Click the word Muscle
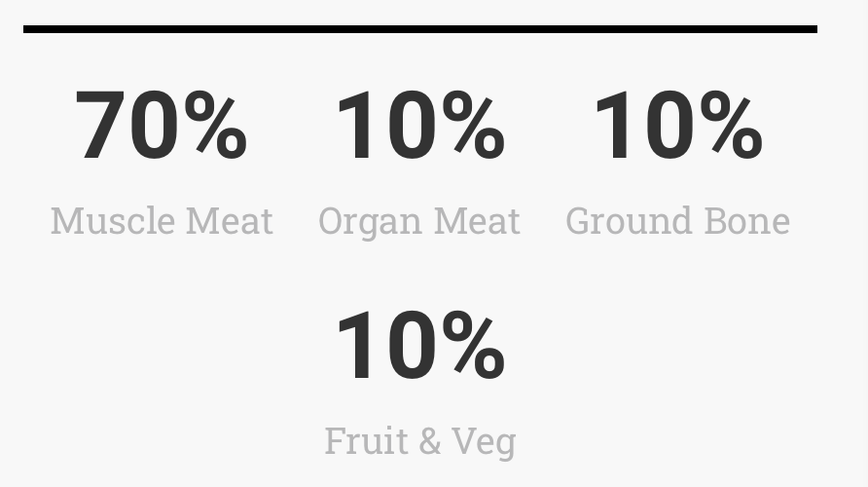Screen dimensions: 868x487 113,220
